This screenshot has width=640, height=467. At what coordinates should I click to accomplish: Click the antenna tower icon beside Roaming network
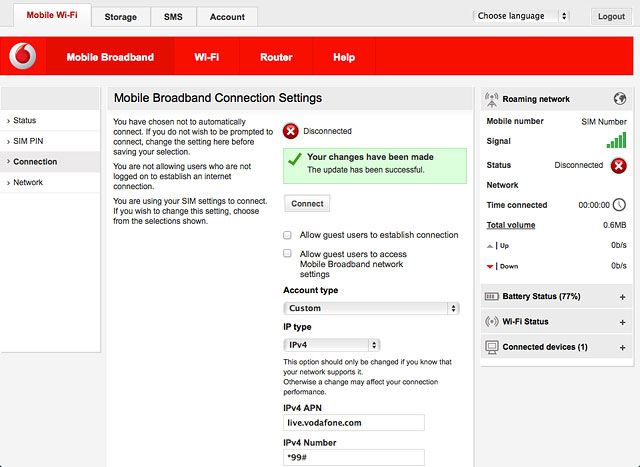point(491,100)
